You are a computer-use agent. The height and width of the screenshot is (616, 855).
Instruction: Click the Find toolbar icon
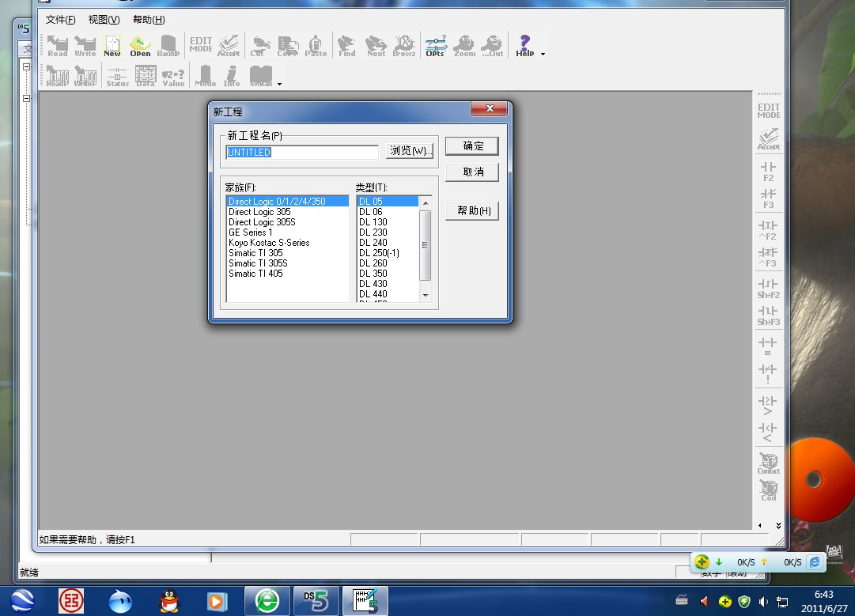346,46
